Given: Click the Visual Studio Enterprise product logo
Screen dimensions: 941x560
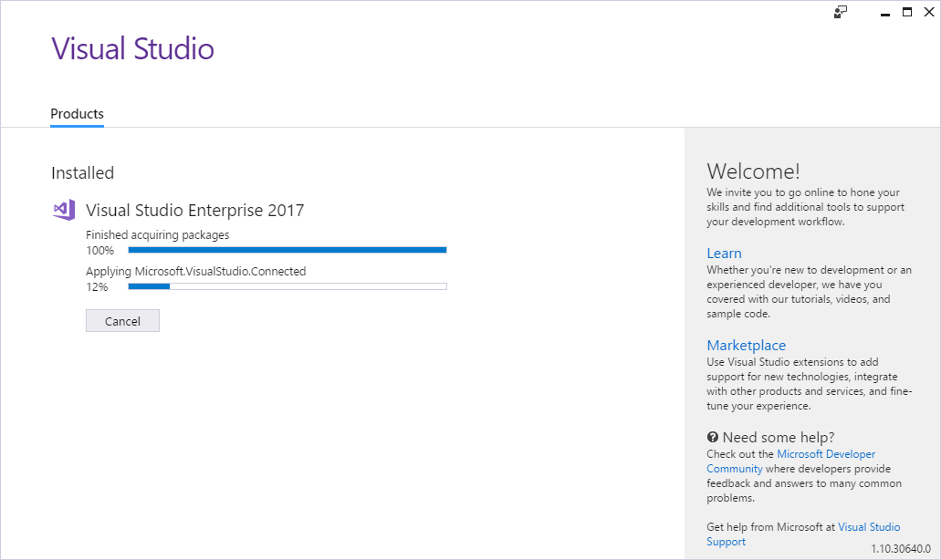Looking at the screenshot, I should click(x=64, y=210).
